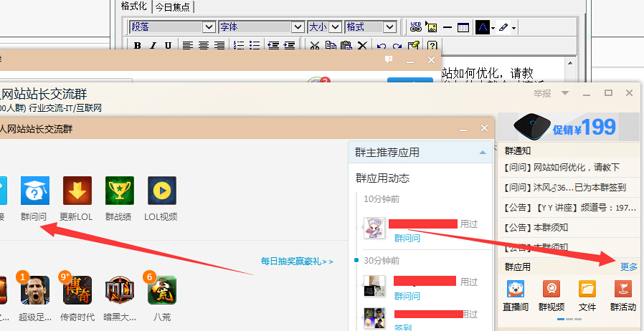Open the 群活动 flag app

pyautogui.click(x=622, y=289)
